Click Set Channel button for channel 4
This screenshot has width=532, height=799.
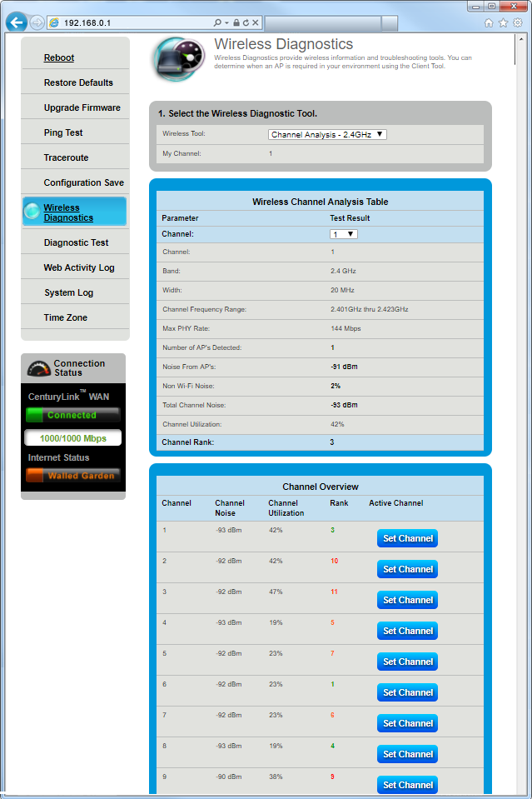[x=407, y=631]
